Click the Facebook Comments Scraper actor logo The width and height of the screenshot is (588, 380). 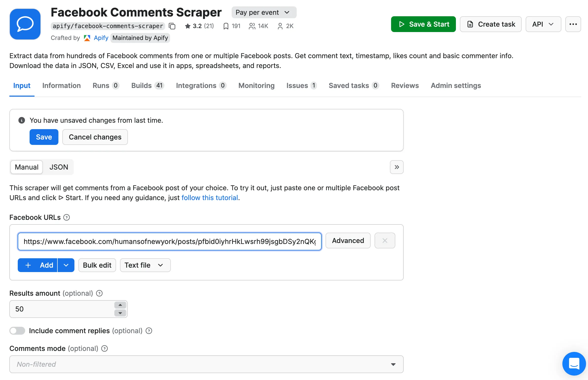25,24
